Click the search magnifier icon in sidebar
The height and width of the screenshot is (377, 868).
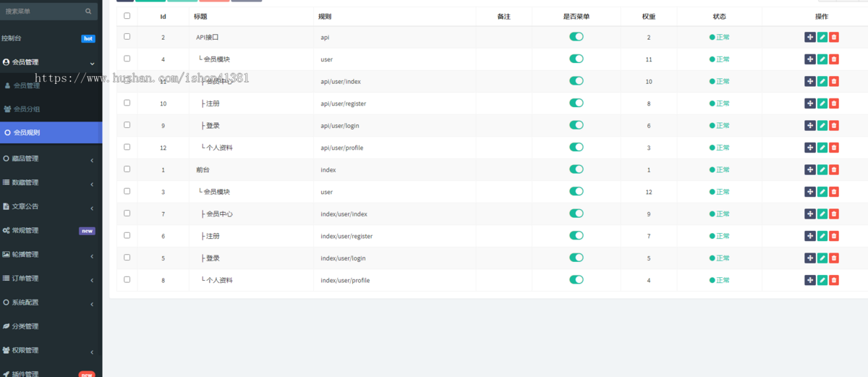(x=88, y=11)
